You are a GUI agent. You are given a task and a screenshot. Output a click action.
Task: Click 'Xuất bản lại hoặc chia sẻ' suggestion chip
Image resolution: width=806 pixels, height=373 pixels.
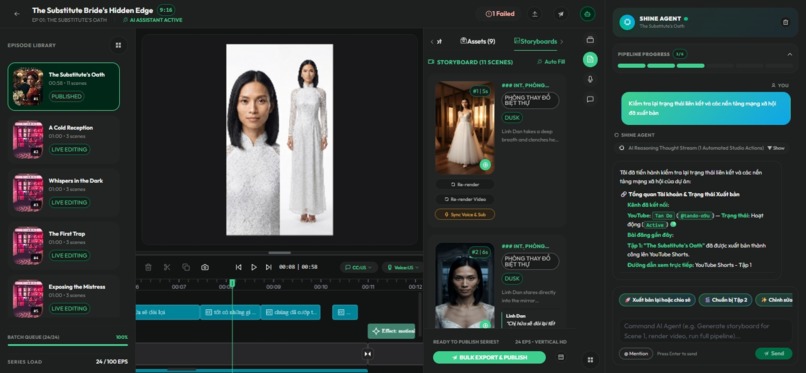[x=657, y=300]
